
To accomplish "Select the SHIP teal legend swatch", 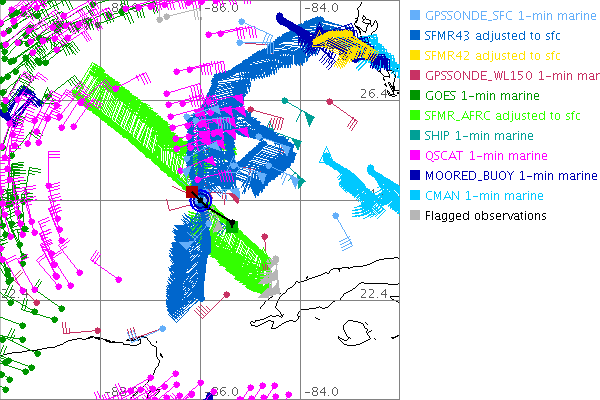I will [x=415, y=136].
